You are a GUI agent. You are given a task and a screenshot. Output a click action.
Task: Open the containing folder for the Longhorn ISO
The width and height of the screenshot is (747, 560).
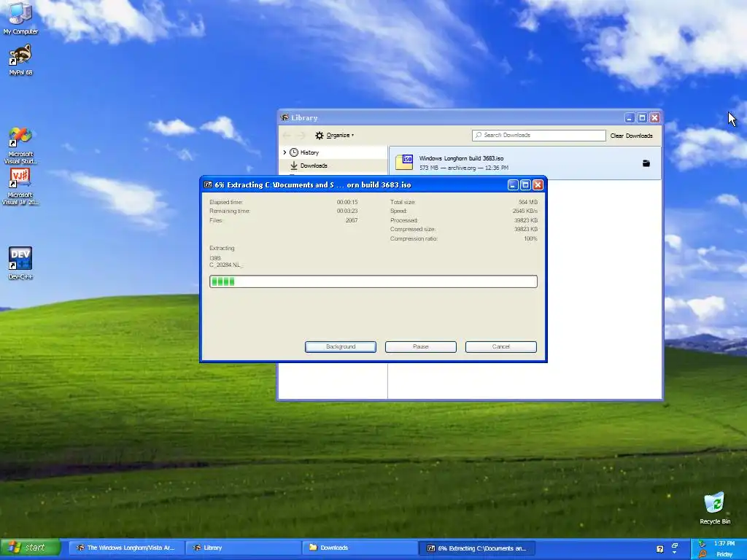(x=646, y=163)
